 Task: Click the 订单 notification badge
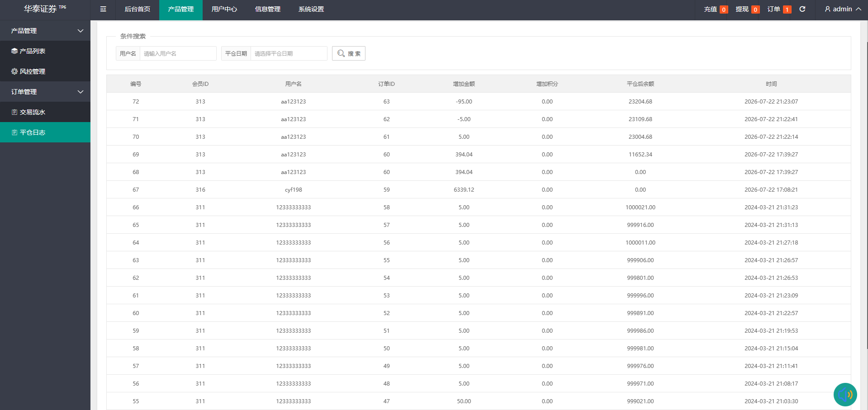[x=787, y=9]
